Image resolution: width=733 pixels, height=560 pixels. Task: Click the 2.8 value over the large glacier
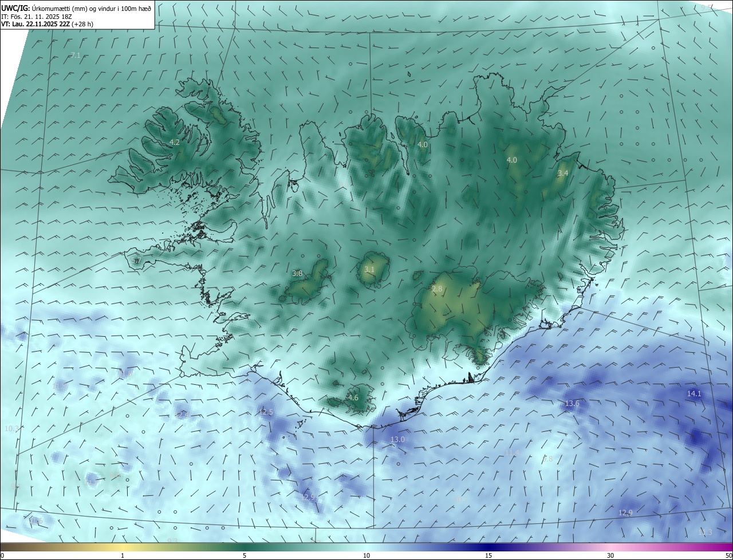click(x=438, y=289)
